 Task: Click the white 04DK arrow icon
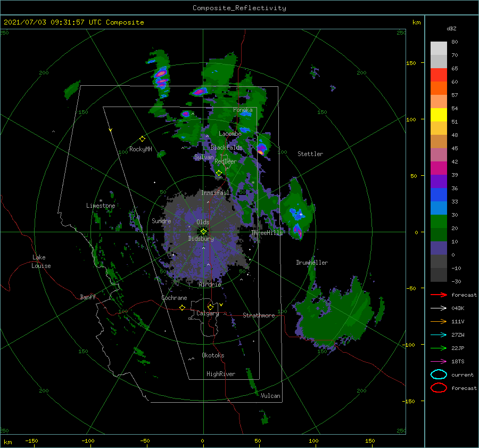(439, 308)
